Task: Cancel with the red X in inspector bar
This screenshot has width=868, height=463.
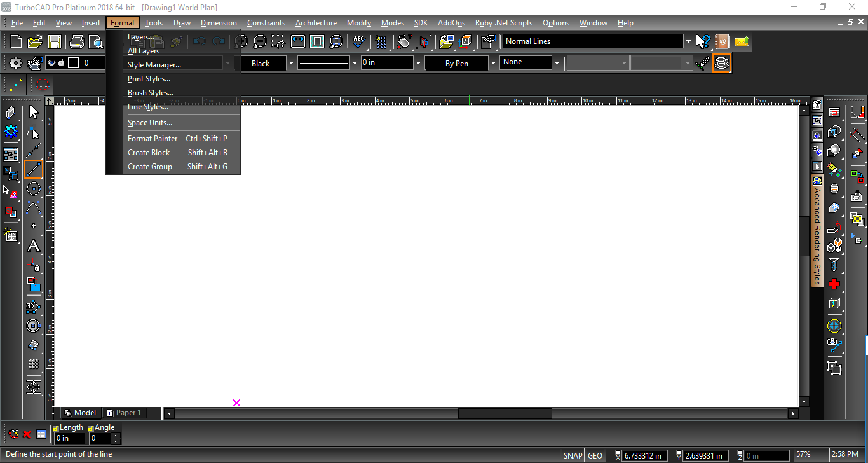Action: [x=27, y=434]
